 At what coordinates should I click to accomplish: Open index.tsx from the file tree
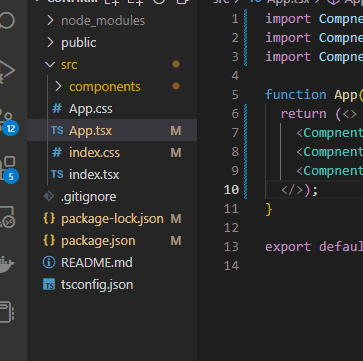(94, 175)
